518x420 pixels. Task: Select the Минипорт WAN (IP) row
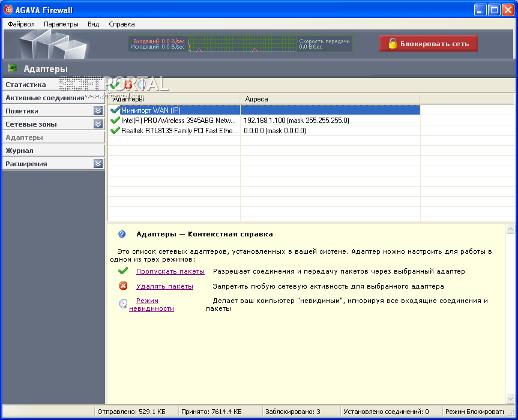point(264,110)
